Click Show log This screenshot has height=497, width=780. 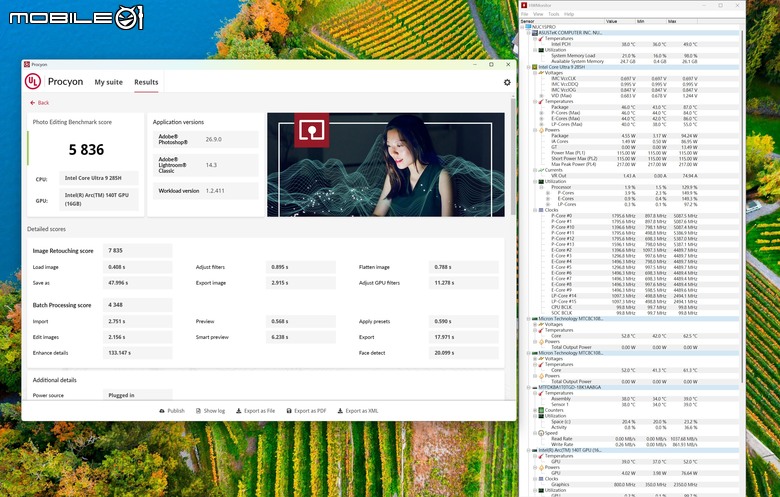coord(210,411)
